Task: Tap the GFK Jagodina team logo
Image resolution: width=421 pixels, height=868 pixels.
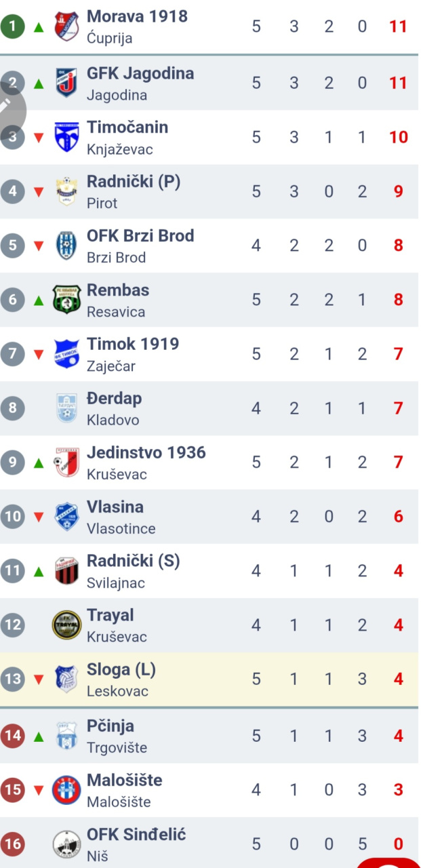Action: click(66, 83)
